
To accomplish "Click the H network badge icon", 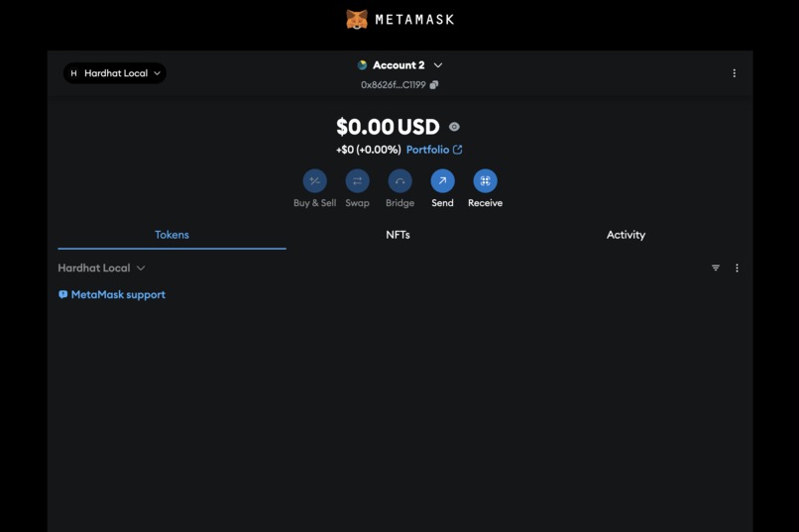I will (x=74, y=73).
